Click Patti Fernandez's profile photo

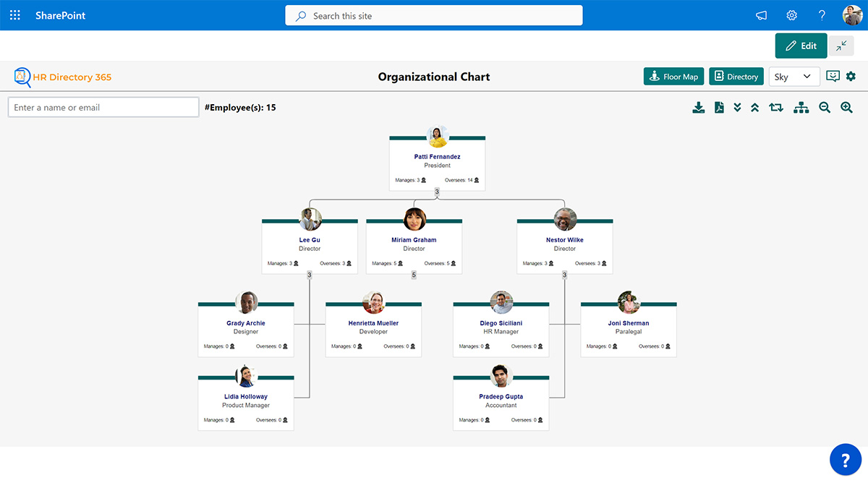[x=437, y=137]
